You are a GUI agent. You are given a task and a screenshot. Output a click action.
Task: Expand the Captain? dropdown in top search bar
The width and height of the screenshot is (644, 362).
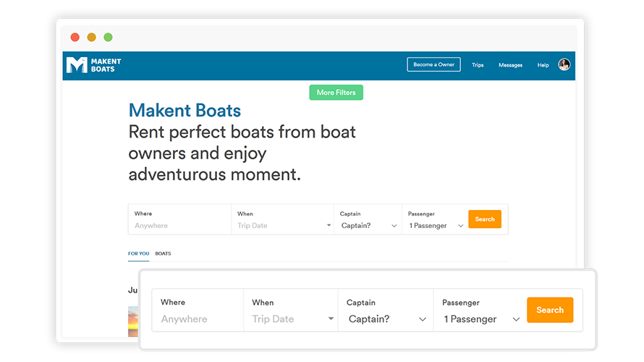click(x=368, y=226)
